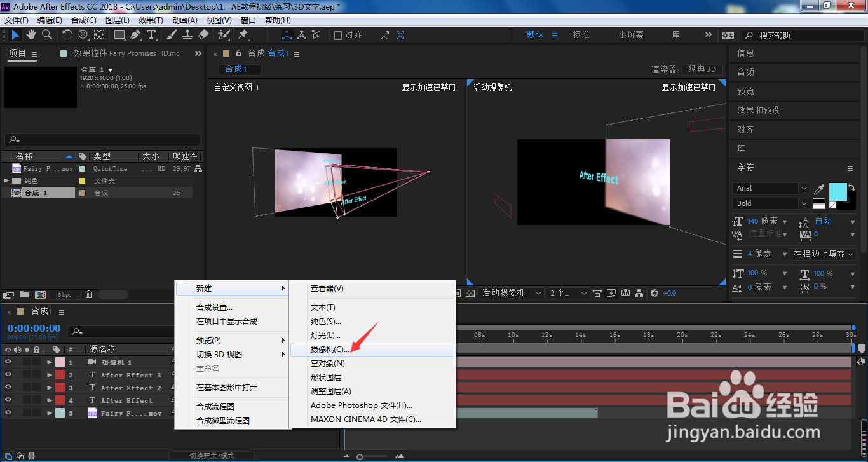Screen dimensions: 868x462
Task: Open the Bold font style dropdown
Action: (x=771, y=203)
